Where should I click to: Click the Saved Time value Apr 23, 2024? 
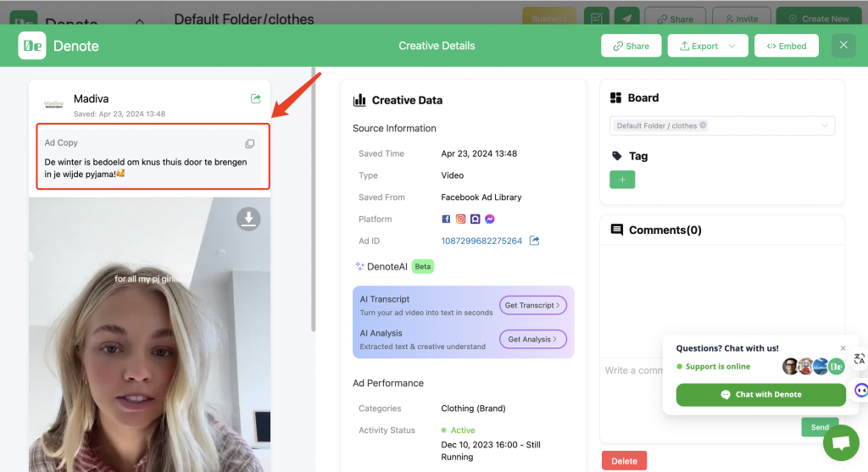[x=479, y=153]
